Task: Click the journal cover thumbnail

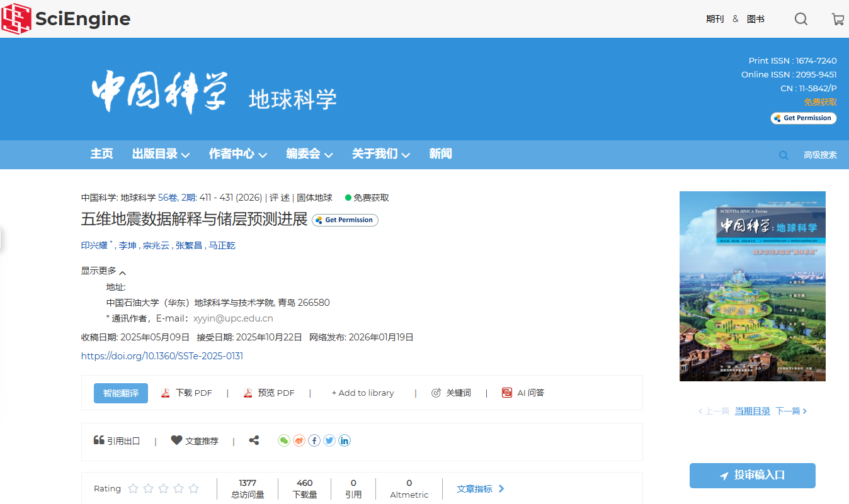Action: [x=752, y=286]
